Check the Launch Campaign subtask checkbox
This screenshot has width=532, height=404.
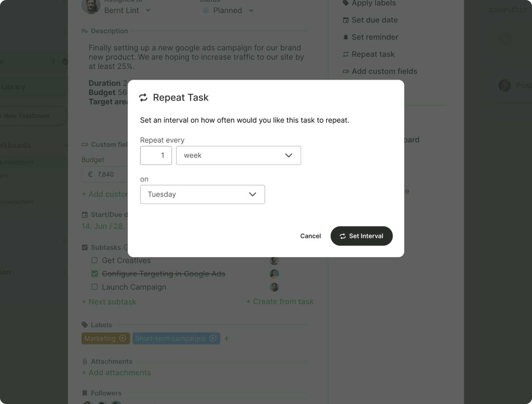click(95, 287)
